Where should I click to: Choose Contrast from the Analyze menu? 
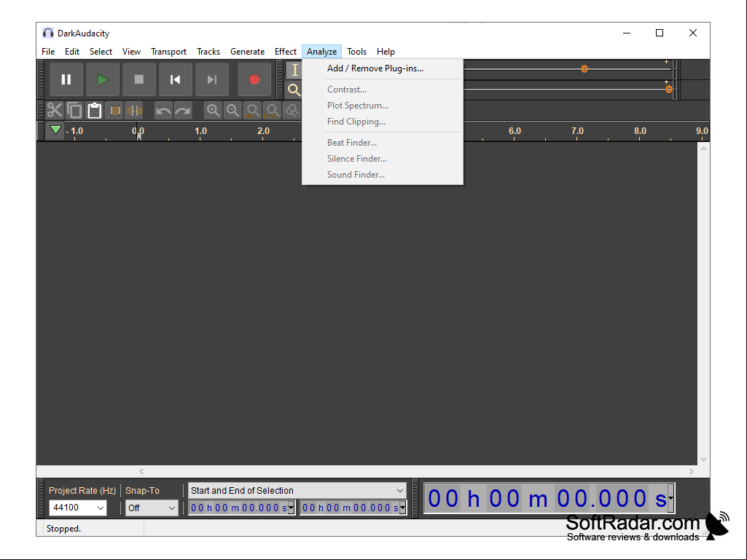point(383,90)
